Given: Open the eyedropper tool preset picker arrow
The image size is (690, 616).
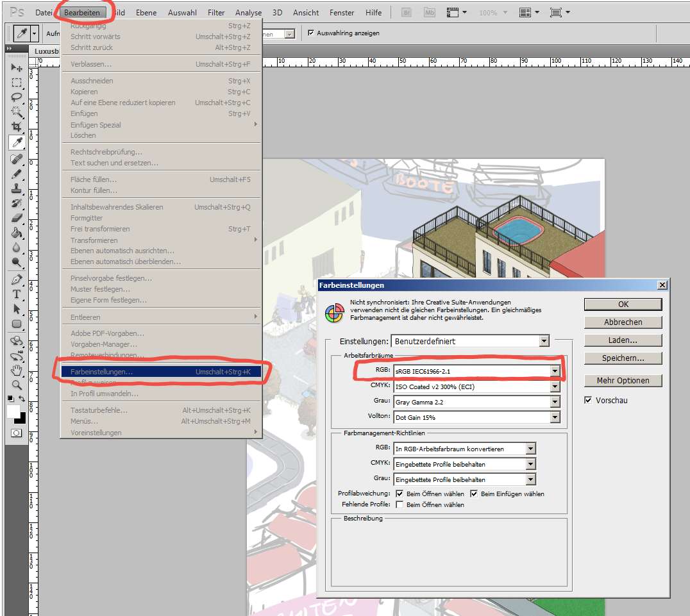Looking at the screenshot, I should [x=35, y=33].
